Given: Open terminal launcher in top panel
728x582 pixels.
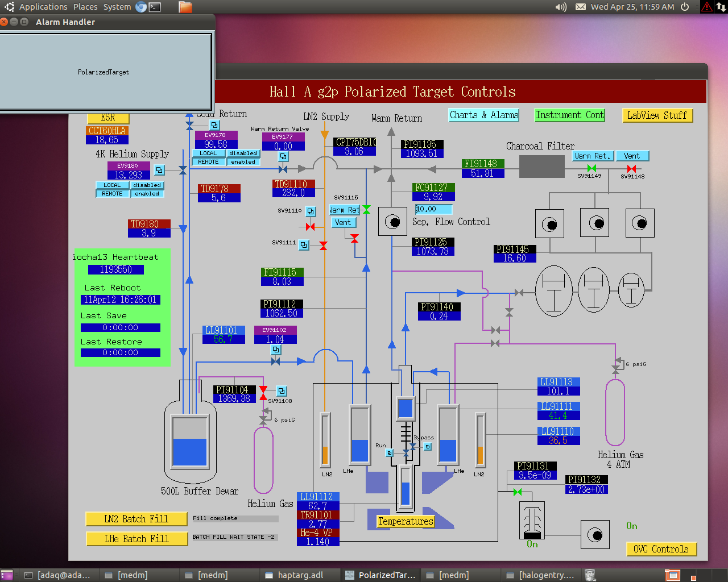Looking at the screenshot, I should pos(155,7).
